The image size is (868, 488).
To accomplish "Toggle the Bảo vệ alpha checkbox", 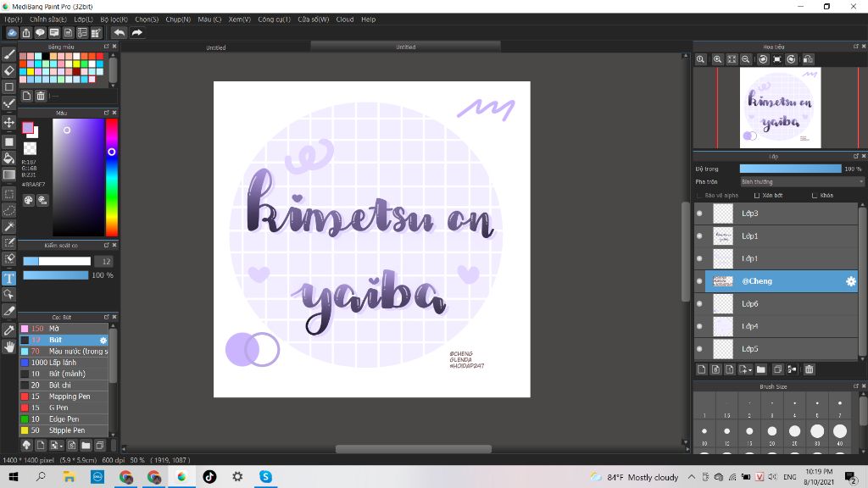I will [x=699, y=196].
